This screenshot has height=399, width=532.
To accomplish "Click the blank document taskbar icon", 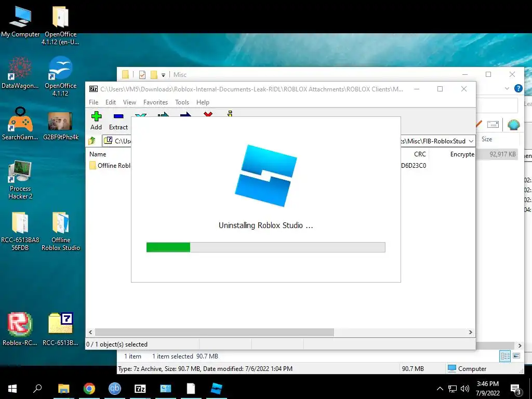I will 191,389.
